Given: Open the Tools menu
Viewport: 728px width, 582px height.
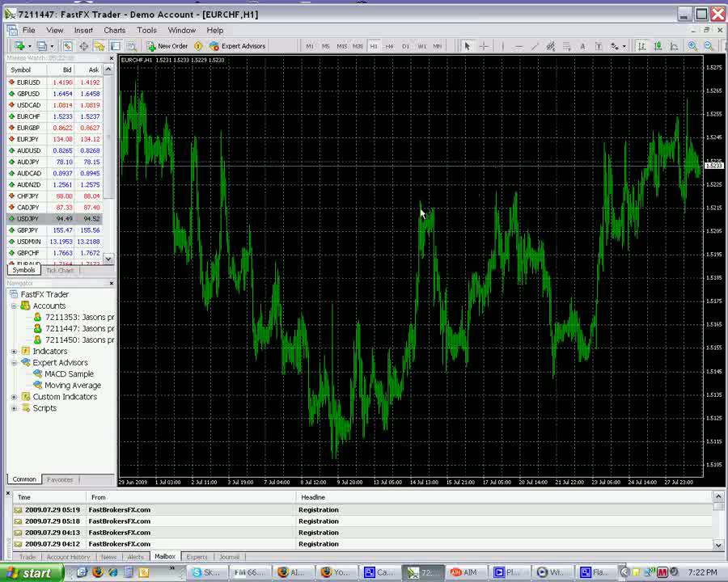Looking at the screenshot, I should 146,30.
